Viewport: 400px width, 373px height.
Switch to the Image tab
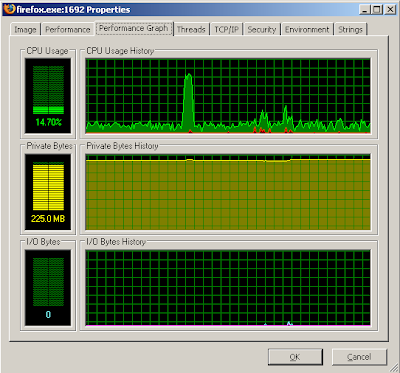pos(25,29)
